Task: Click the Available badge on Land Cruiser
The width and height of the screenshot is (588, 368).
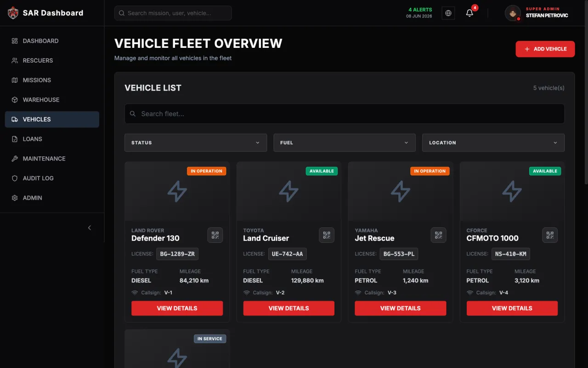Action: click(x=322, y=171)
